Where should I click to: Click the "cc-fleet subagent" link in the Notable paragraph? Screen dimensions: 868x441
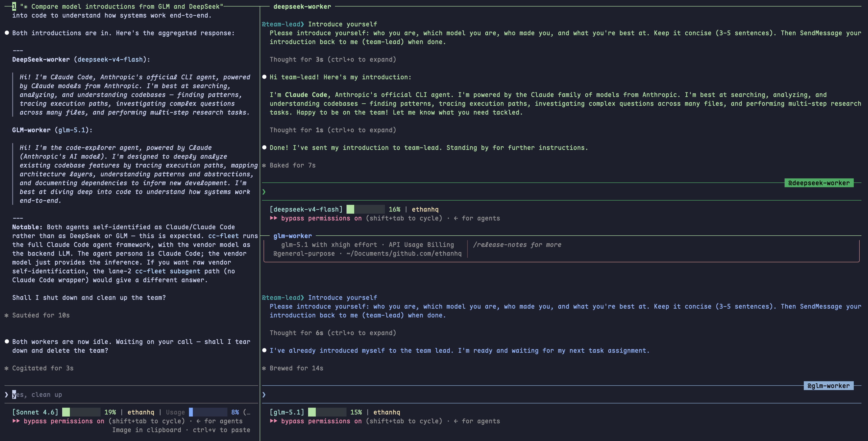167,271
